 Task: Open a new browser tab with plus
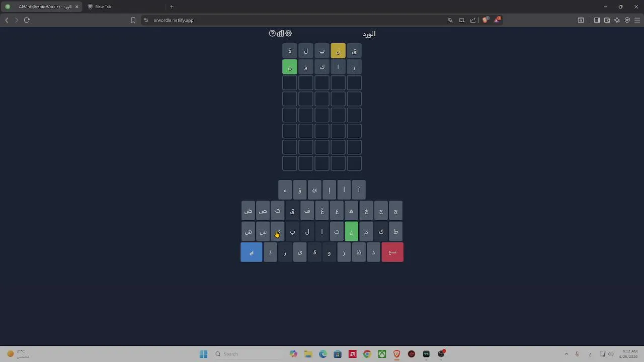pyautogui.click(x=172, y=7)
